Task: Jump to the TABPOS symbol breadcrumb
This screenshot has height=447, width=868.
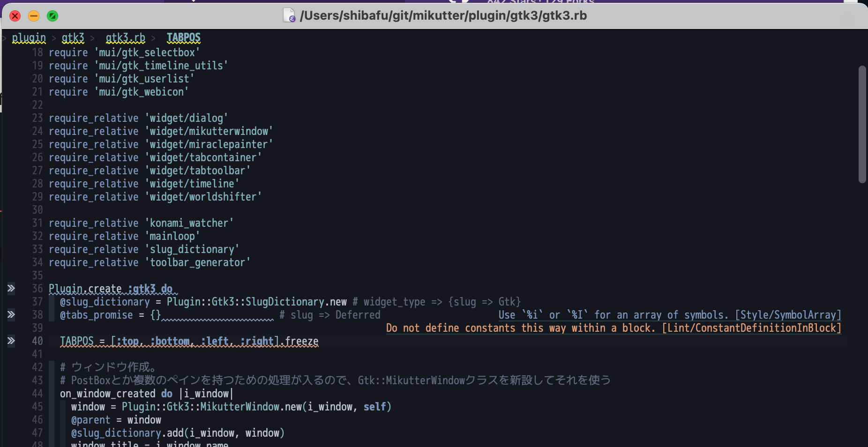Action: pyautogui.click(x=183, y=38)
